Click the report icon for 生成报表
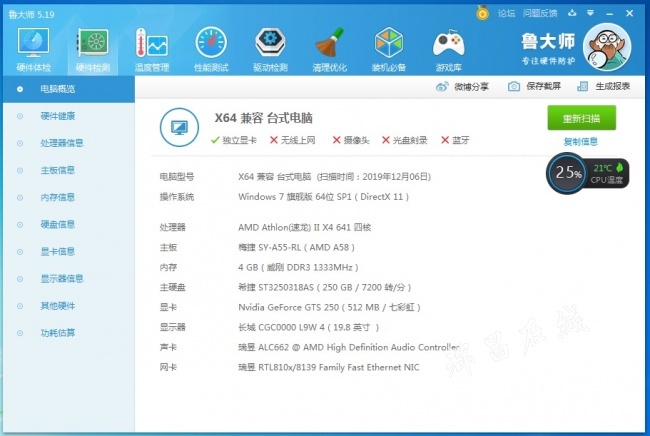 582,86
